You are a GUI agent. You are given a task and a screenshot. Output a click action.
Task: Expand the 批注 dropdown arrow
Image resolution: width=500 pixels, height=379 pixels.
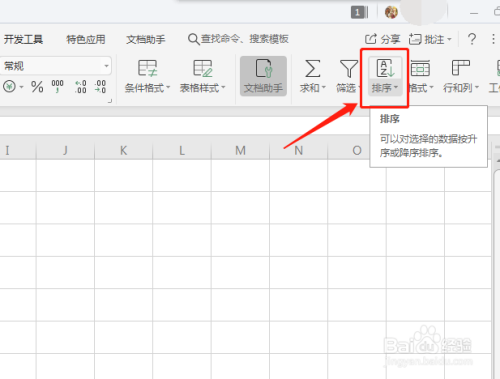(x=449, y=39)
